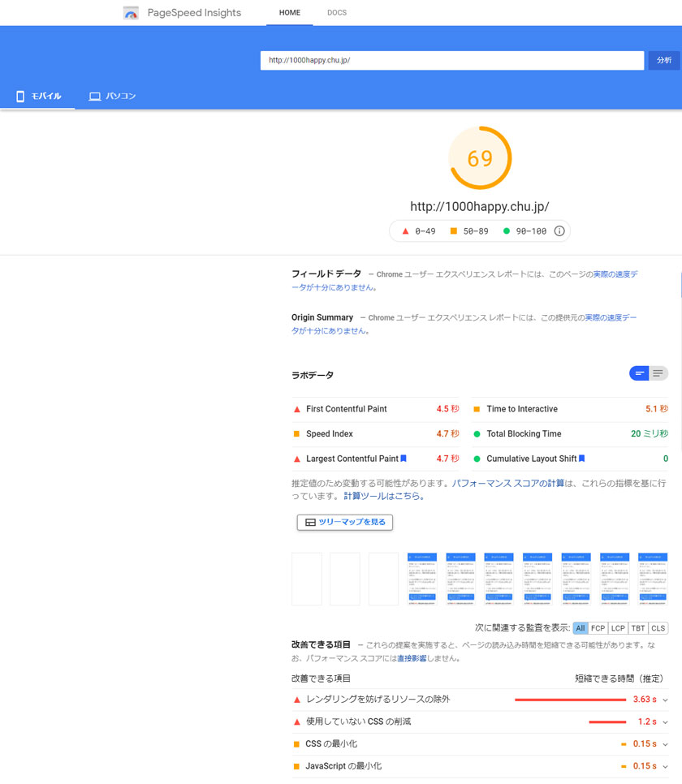
Task: Select the last filmstrip screenshot thumbnail
Action: [x=653, y=579]
